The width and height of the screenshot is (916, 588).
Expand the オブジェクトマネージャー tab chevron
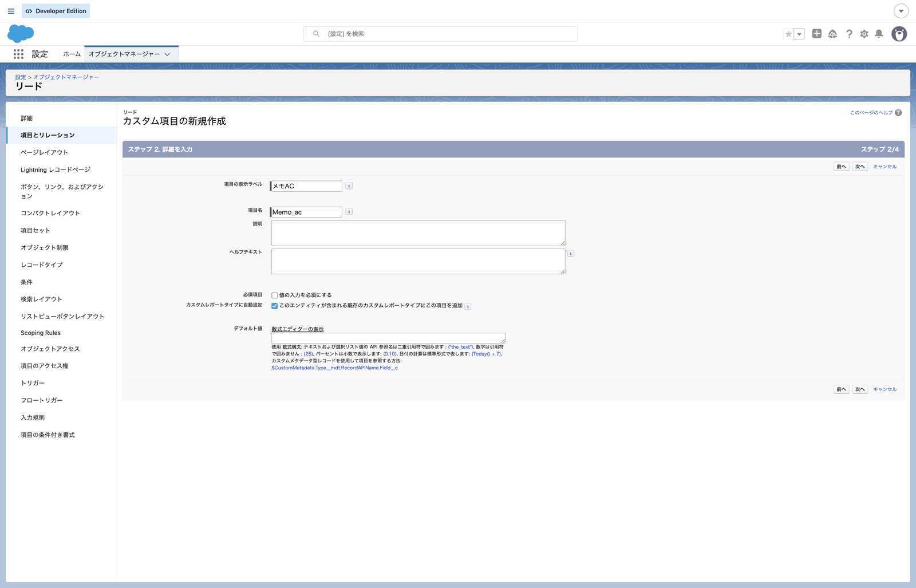[167, 54]
